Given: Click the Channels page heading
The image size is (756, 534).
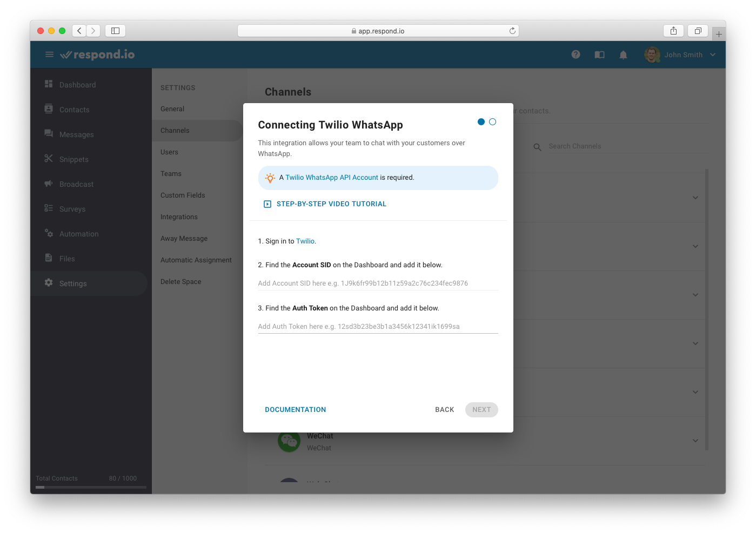Looking at the screenshot, I should click(x=288, y=92).
